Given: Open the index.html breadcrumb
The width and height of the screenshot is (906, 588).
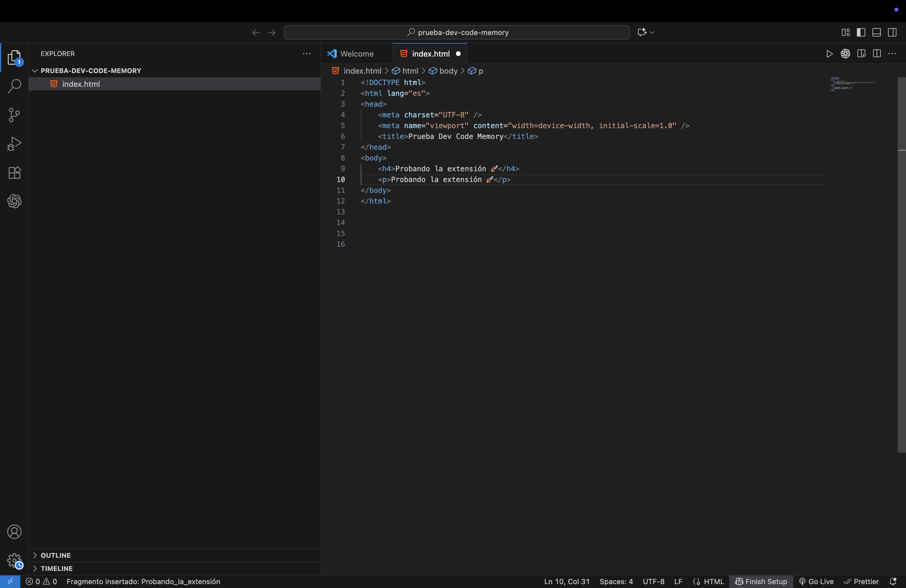Looking at the screenshot, I should [x=357, y=71].
